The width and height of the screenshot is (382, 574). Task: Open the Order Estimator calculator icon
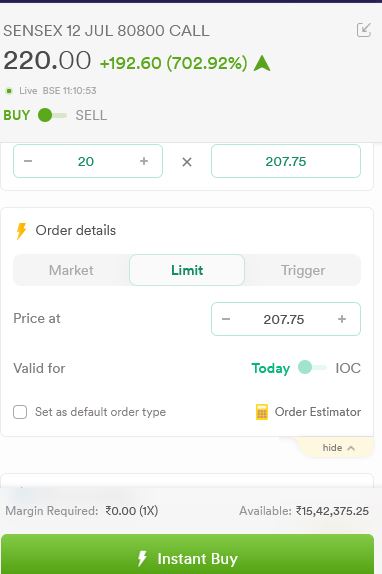(262, 412)
